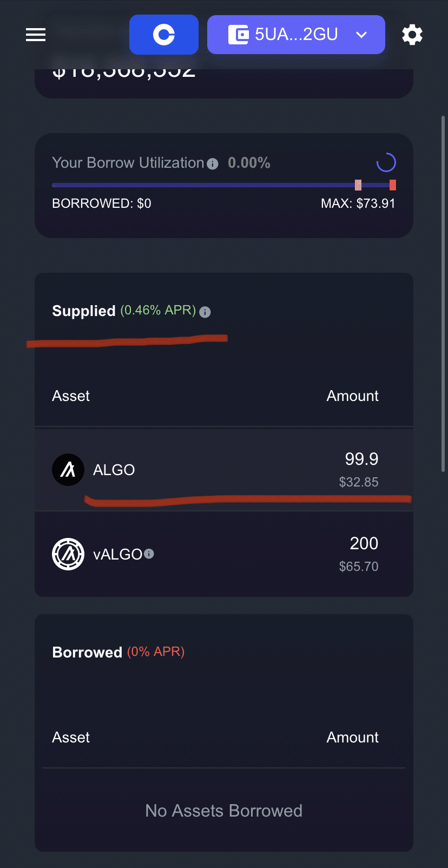Open the settings gear icon
This screenshot has height=868, width=448.
[412, 35]
